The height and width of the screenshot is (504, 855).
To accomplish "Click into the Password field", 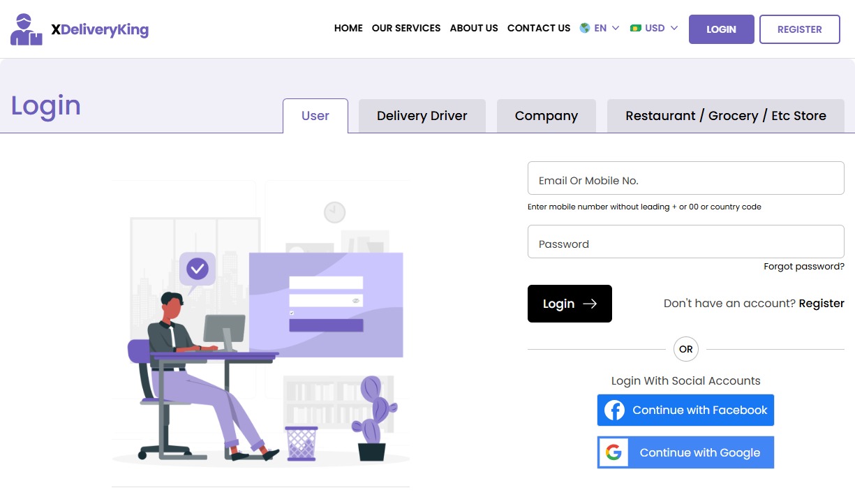I will pyautogui.click(x=686, y=242).
